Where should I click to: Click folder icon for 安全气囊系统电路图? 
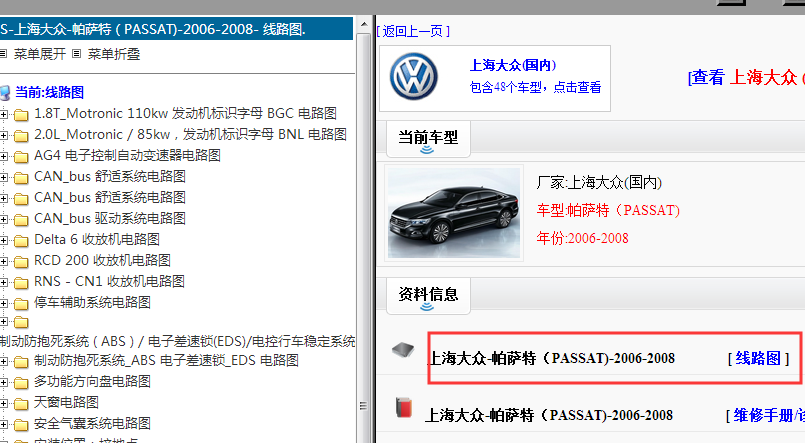click(x=21, y=425)
